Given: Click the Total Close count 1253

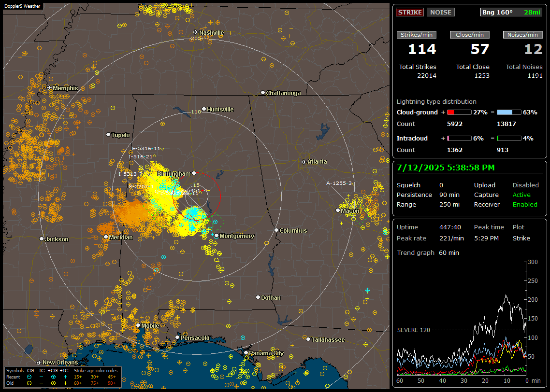Looking at the screenshot, I should click(481, 75).
